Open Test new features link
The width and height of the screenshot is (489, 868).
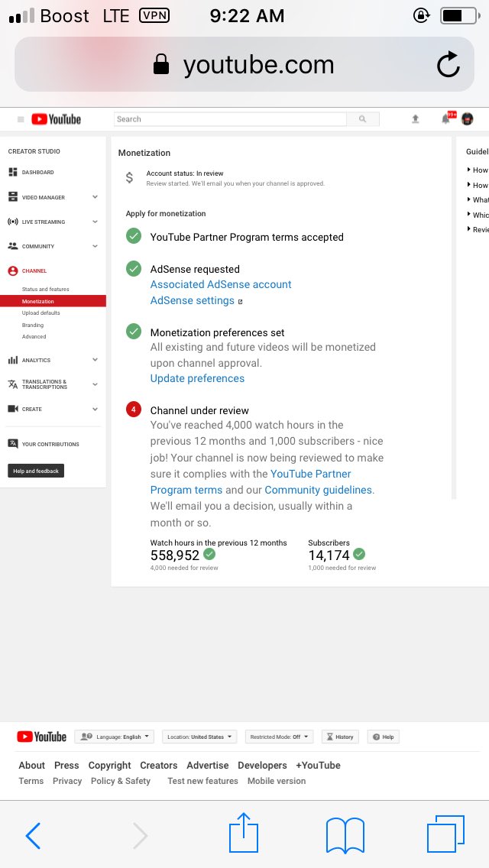tap(202, 781)
